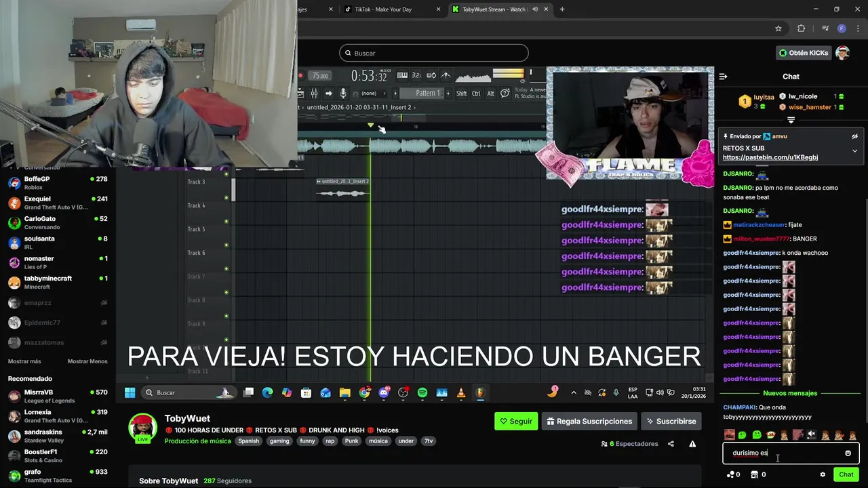Open the emoji picker in chat input
Image resolution: width=868 pixels, height=488 pixels.
coord(848,453)
